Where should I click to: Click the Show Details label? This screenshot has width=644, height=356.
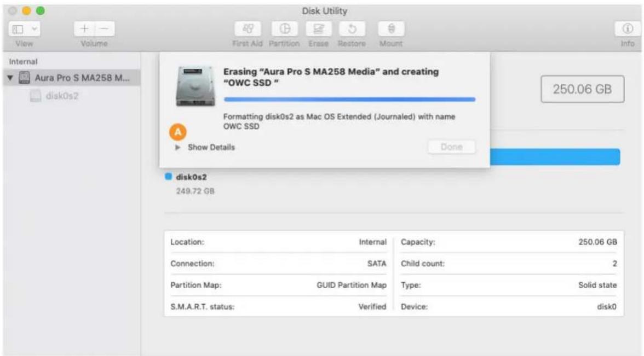coord(211,147)
